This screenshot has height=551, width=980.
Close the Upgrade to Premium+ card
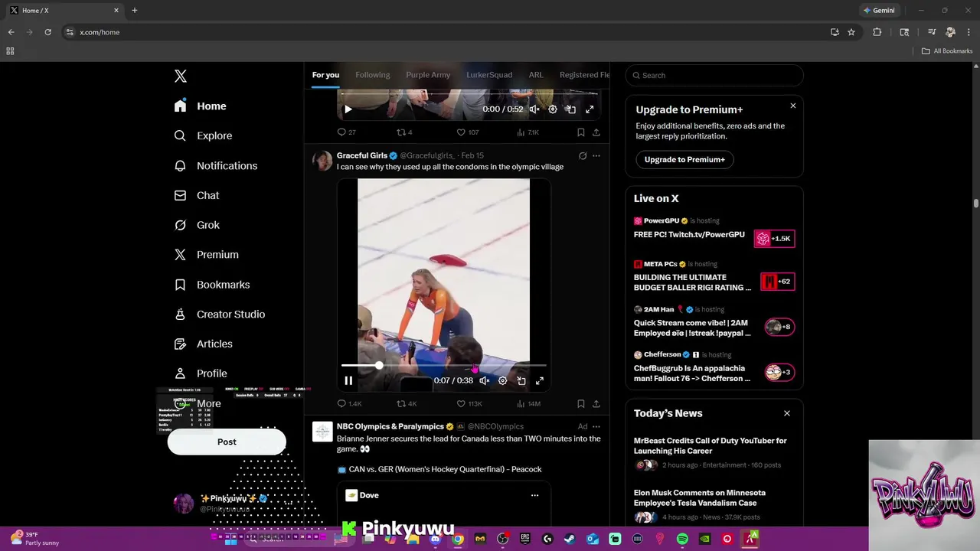click(793, 106)
